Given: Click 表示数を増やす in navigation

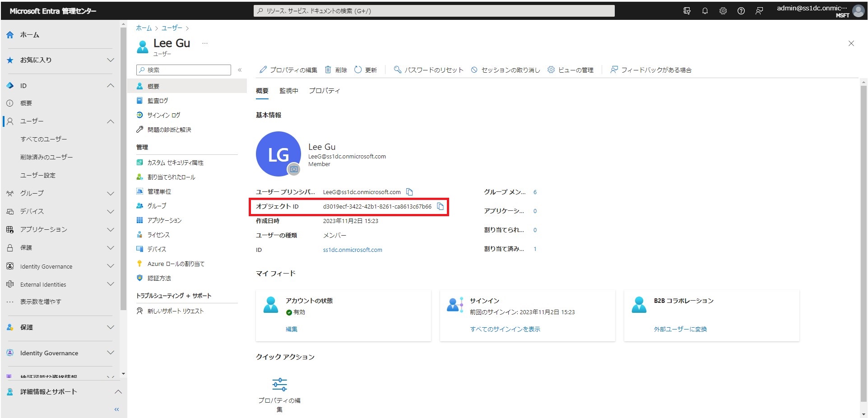Looking at the screenshot, I should tap(41, 302).
